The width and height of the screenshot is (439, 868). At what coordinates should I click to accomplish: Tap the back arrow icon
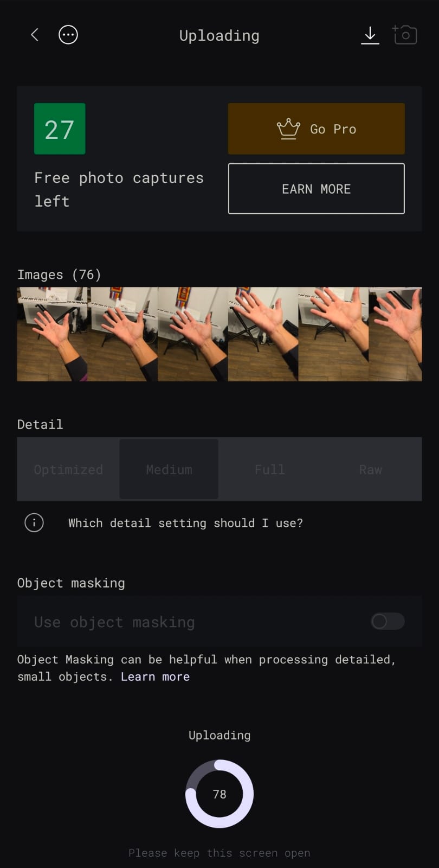click(35, 35)
